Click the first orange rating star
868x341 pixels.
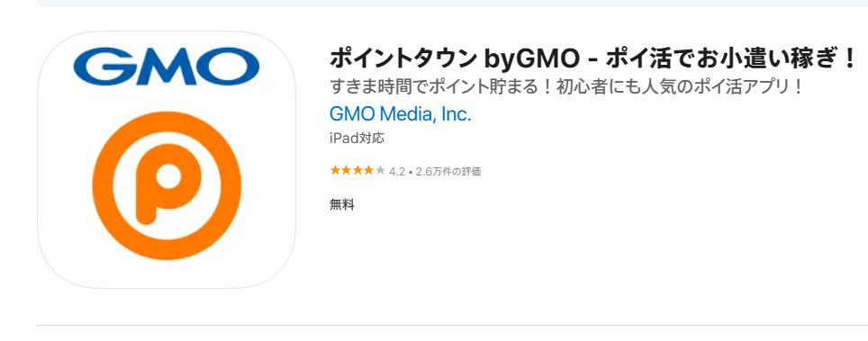(335, 171)
